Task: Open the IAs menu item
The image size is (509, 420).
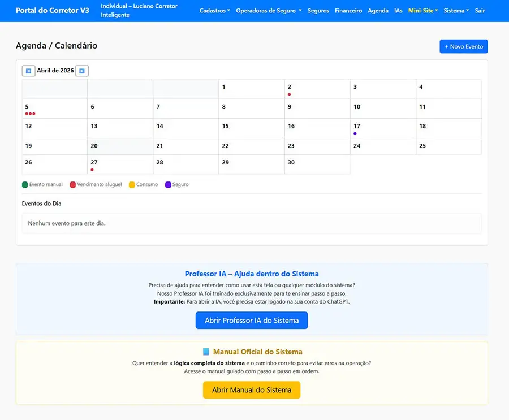Action: tap(399, 11)
